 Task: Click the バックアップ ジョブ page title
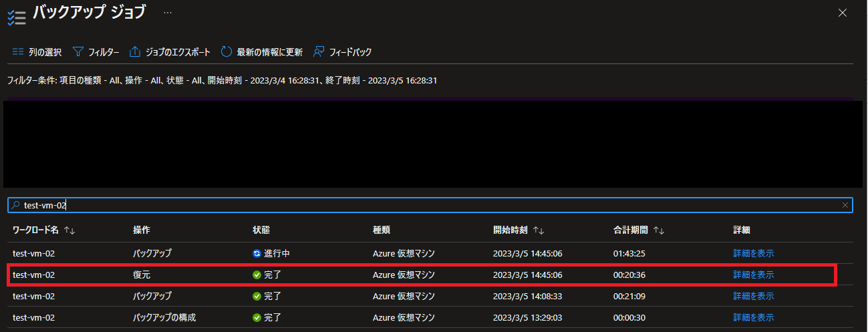pos(89,11)
